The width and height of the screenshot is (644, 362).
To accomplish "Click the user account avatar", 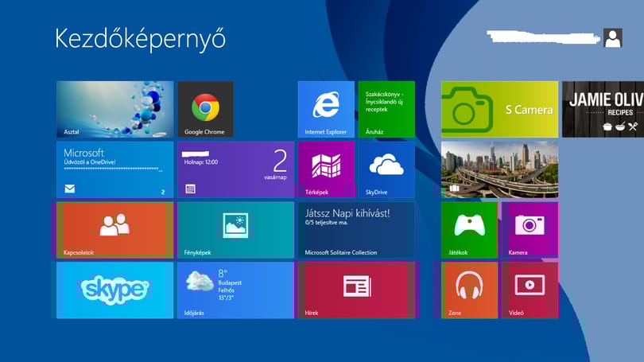I will 613,38.
